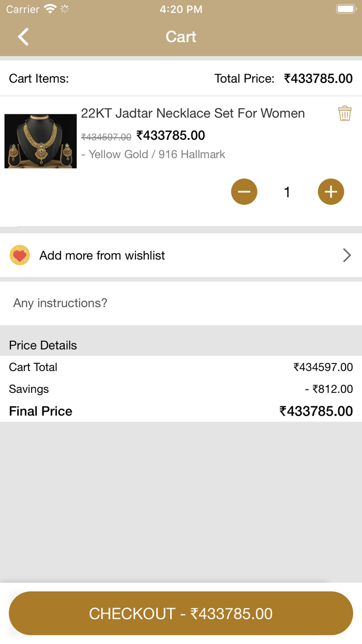Tap the Cart Total row
The height and width of the screenshot is (644, 362).
181,367
